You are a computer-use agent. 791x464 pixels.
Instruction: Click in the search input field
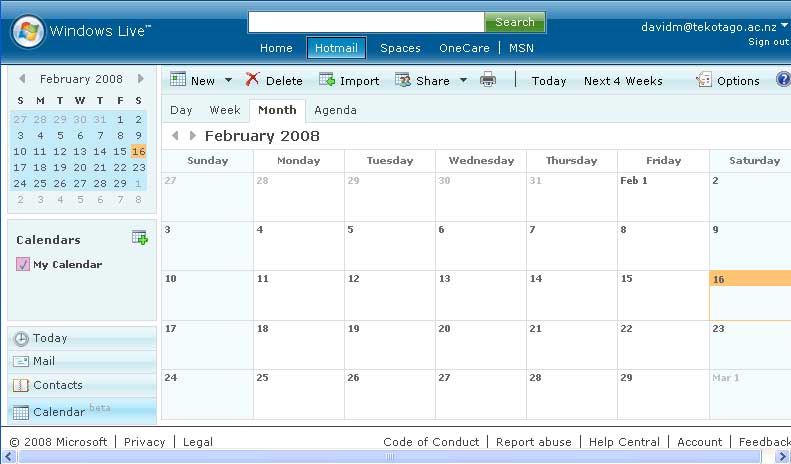(x=366, y=22)
